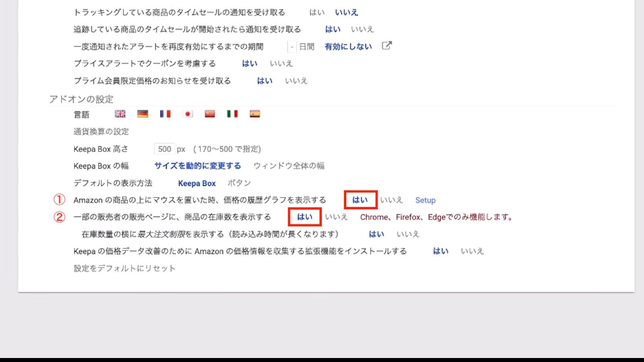Select いいえ for coupon consideration in price alerts
Screen dimensions: 644x362
tap(281, 64)
